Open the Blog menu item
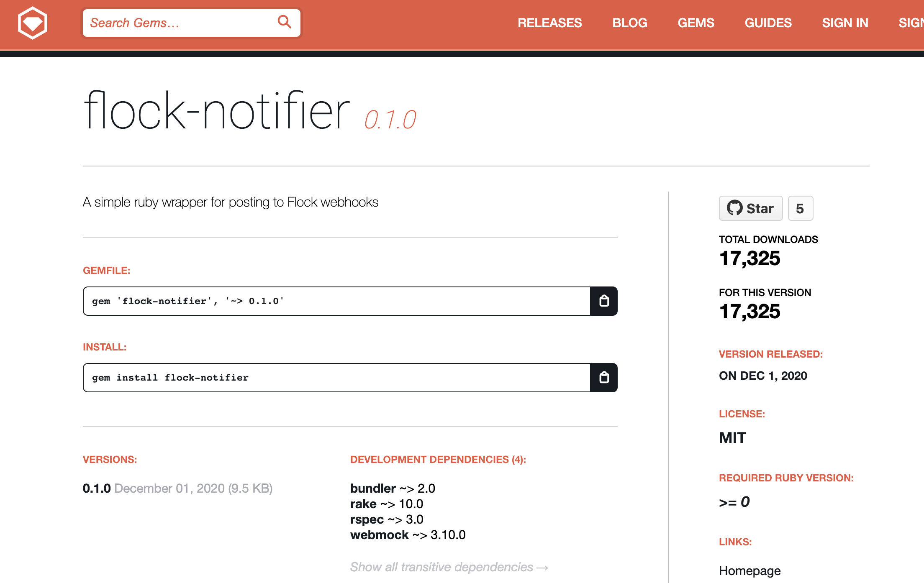 click(629, 23)
